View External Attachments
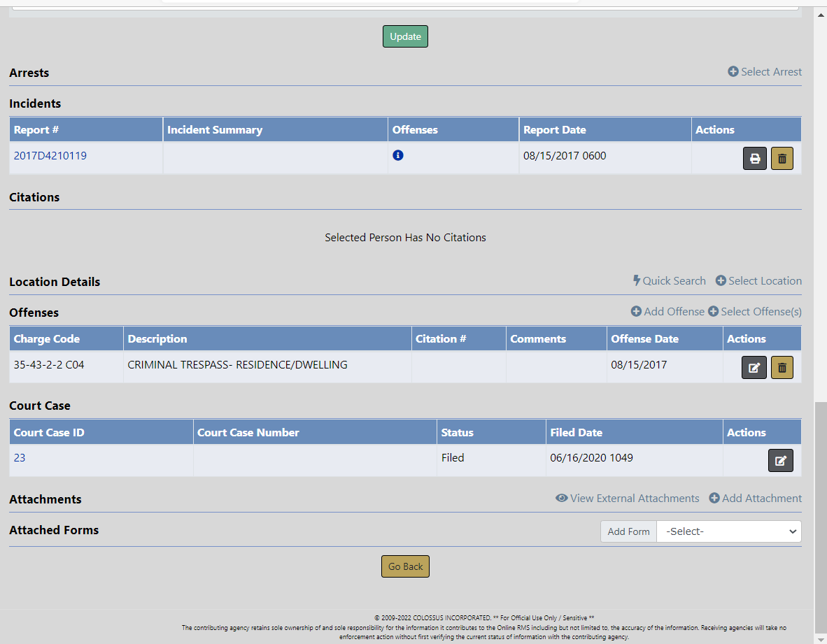This screenshot has width=827, height=644. 628,499
